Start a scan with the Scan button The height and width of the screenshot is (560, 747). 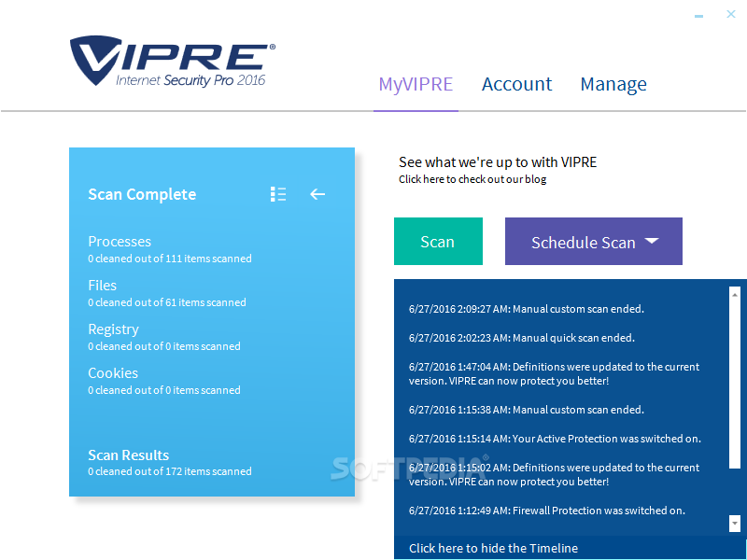[438, 242]
